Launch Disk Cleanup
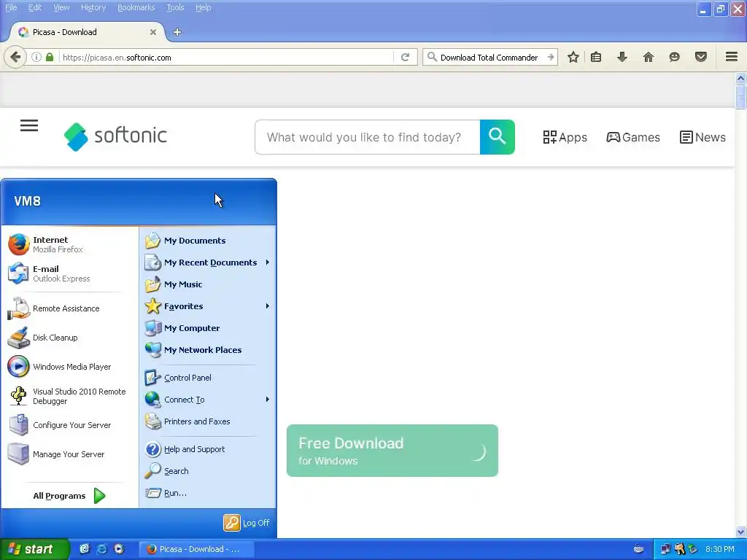 [x=69, y=337]
